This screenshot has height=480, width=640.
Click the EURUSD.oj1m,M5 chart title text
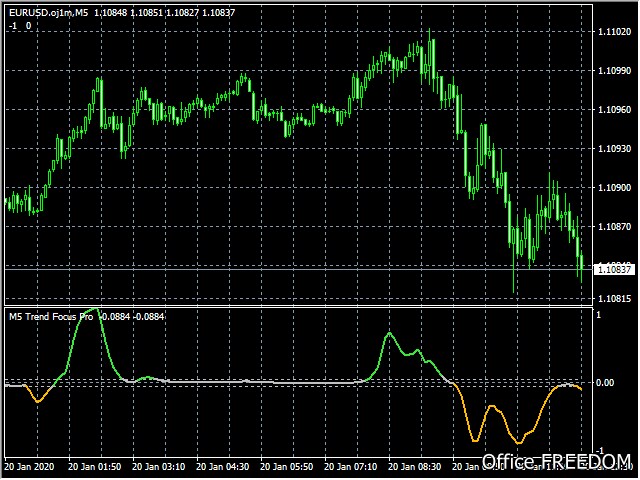point(48,13)
